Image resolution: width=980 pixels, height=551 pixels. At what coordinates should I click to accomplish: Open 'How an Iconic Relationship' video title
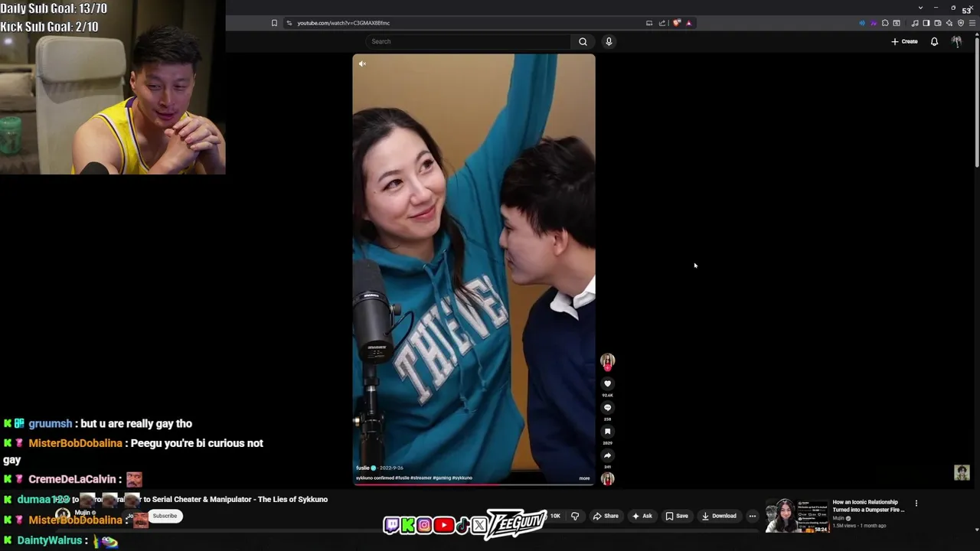[x=868, y=506]
